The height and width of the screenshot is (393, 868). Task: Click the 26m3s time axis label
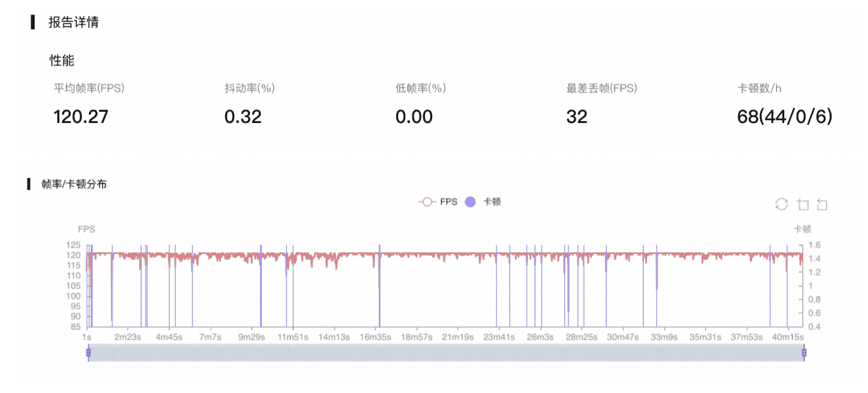click(540, 337)
